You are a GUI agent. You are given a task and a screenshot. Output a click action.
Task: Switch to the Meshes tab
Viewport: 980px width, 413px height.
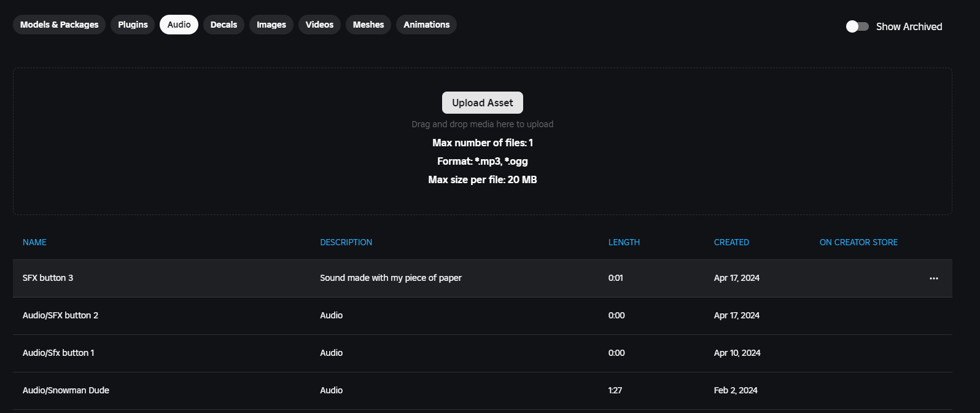[x=368, y=25]
